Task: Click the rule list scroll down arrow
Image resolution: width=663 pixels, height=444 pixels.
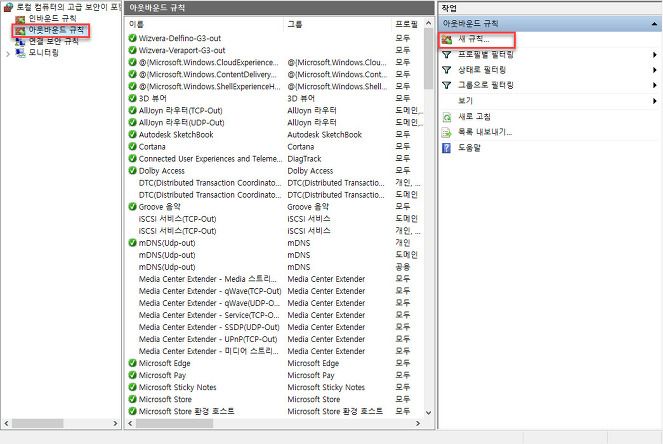Action: click(x=428, y=413)
